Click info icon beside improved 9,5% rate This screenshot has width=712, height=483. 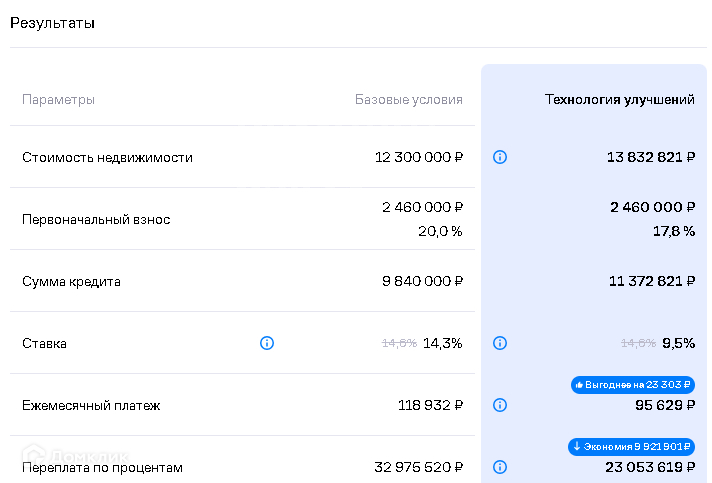click(500, 343)
